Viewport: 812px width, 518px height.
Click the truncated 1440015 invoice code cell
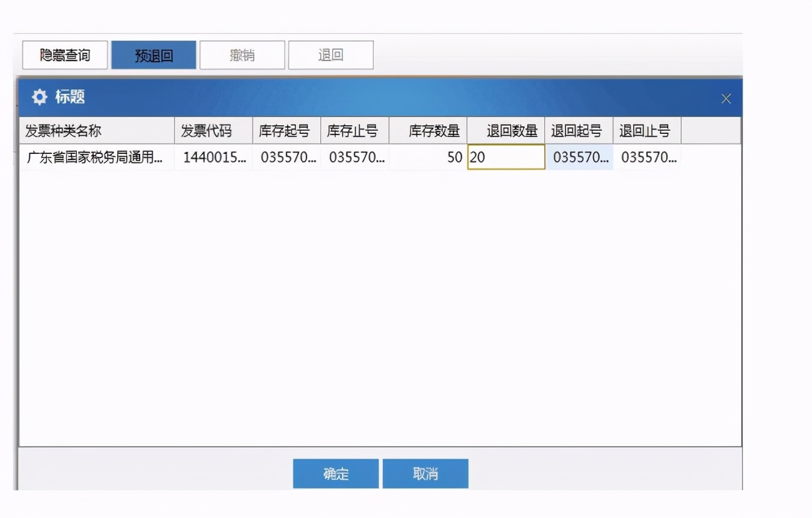pyautogui.click(x=214, y=157)
